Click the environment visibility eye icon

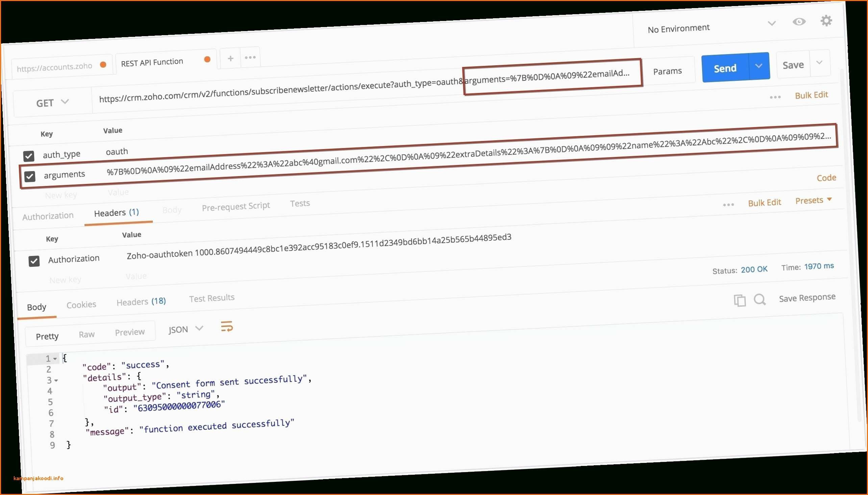(800, 23)
